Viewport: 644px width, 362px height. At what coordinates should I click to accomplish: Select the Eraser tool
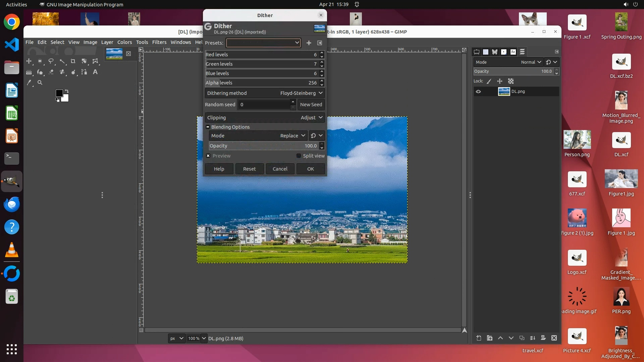[x=51, y=72]
